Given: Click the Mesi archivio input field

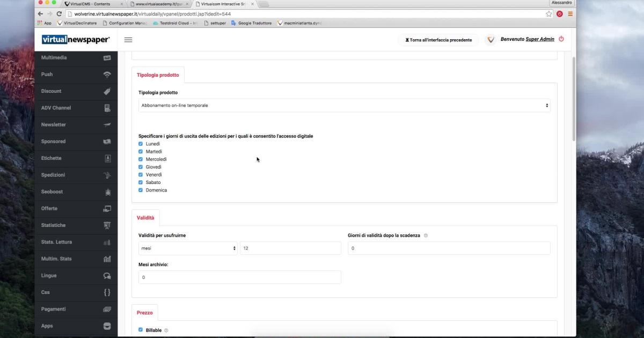Looking at the screenshot, I should [x=239, y=277].
